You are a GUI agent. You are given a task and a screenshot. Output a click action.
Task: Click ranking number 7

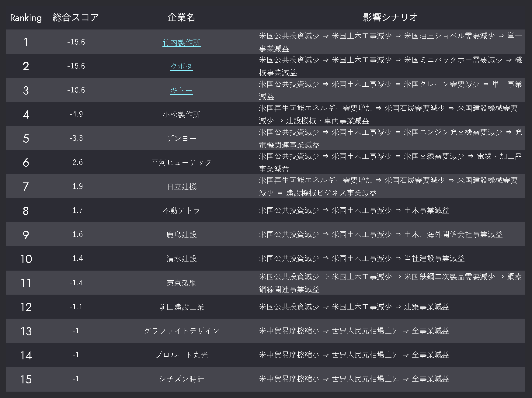click(26, 187)
